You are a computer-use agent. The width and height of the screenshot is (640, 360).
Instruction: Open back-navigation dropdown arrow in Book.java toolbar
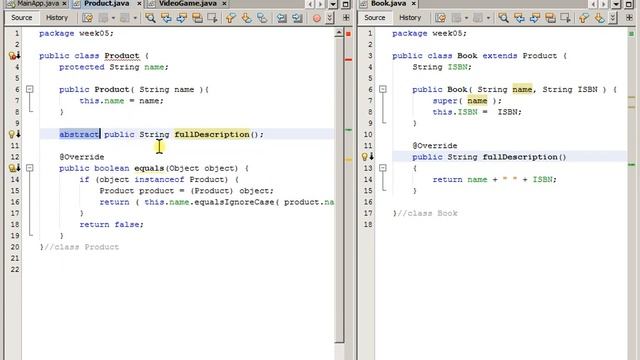pyautogui.click(x=466, y=18)
